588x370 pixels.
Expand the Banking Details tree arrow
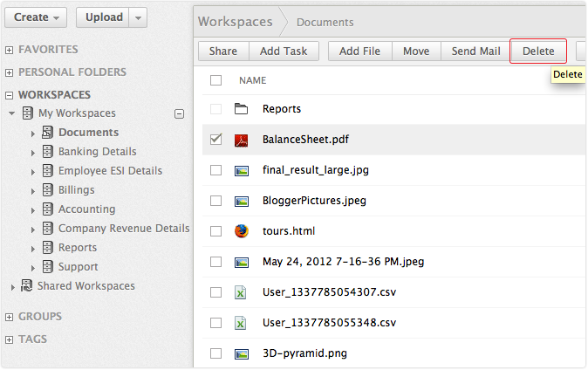tap(33, 153)
